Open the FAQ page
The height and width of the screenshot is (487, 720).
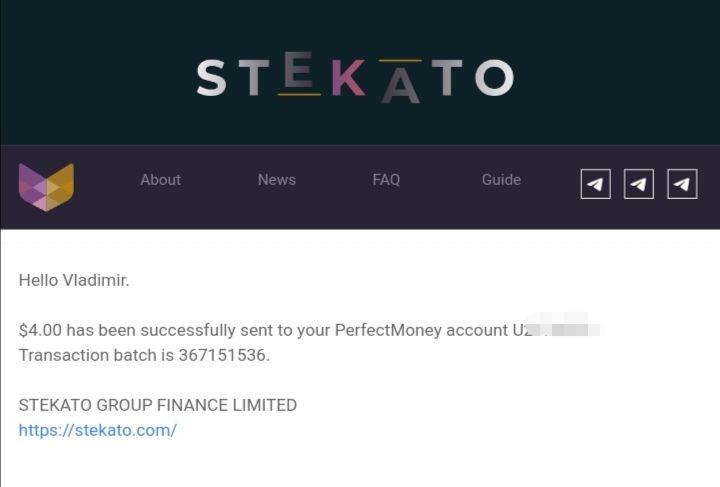click(x=386, y=179)
